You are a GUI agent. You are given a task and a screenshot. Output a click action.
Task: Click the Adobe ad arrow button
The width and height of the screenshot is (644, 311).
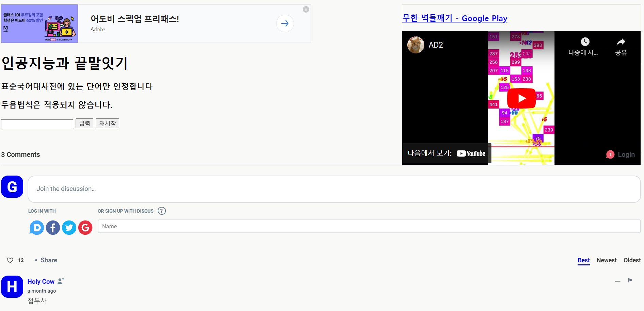pyautogui.click(x=285, y=23)
